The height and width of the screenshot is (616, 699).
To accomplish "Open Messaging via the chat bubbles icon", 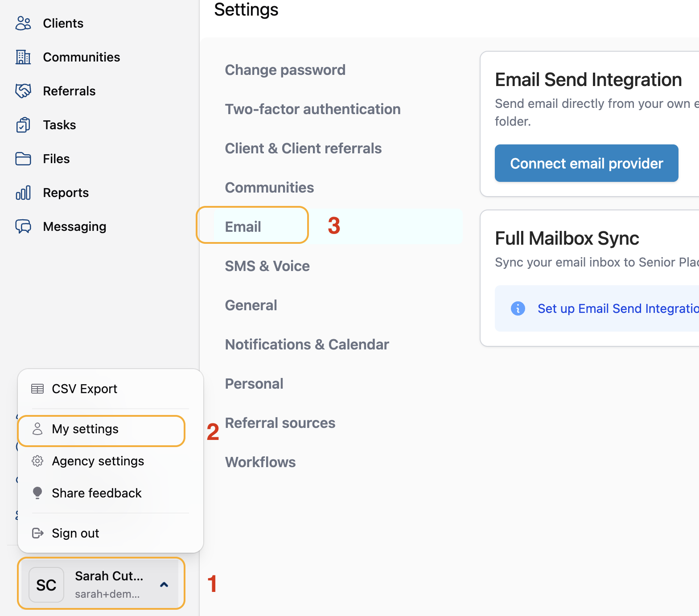I will (23, 226).
